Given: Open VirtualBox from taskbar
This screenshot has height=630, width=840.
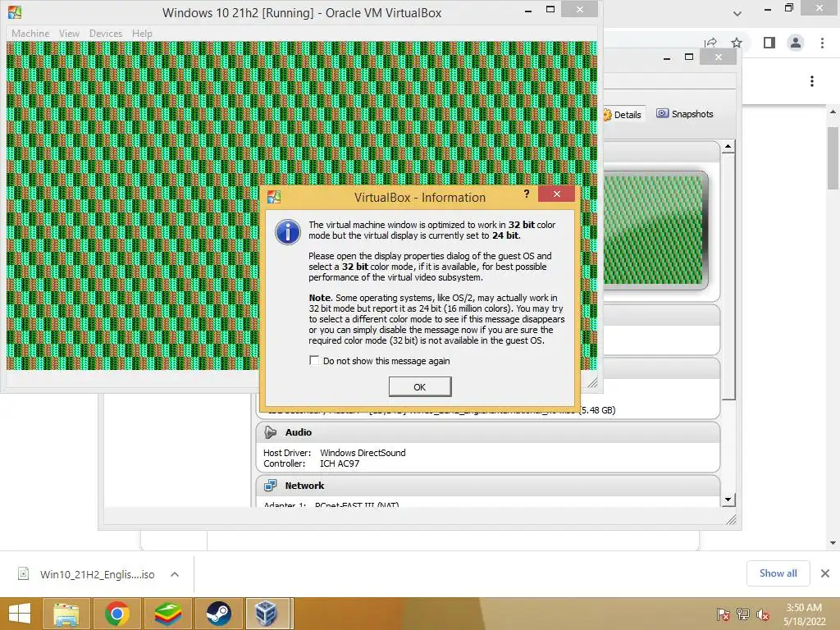Looking at the screenshot, I should [x=269, y=614].
